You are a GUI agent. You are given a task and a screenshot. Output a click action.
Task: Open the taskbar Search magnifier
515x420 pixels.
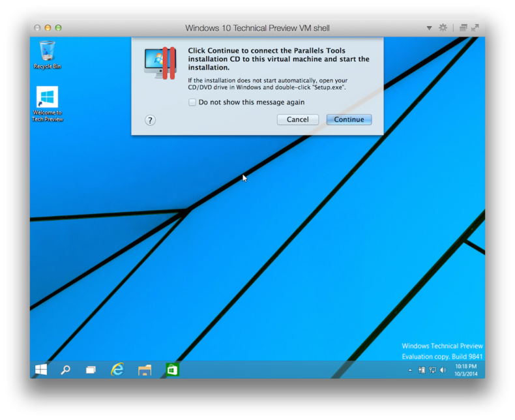[65, 370]
